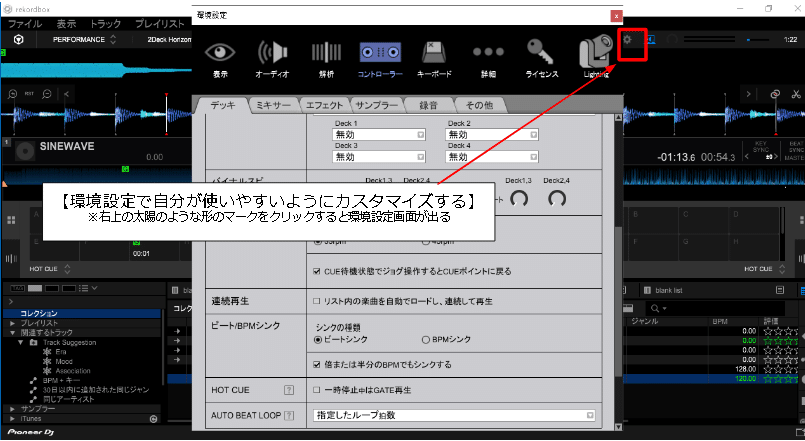Open the プレイリスト menu in menu bar

(160, 24)
